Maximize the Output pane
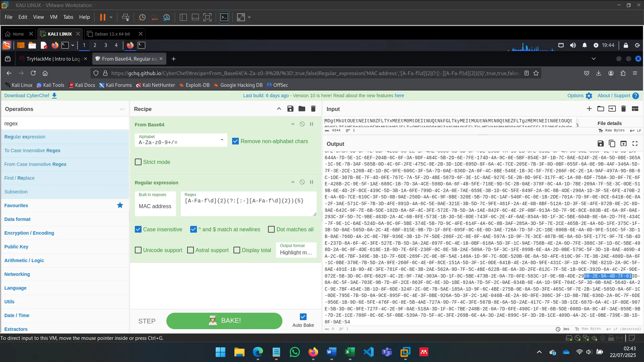Viewport: 644px width, 362px height. (635, 143)
